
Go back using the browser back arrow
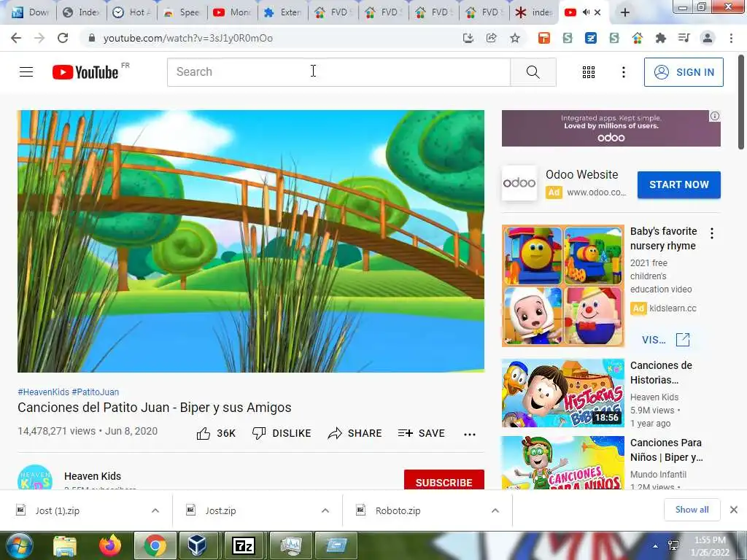click(x=16, y=38)
